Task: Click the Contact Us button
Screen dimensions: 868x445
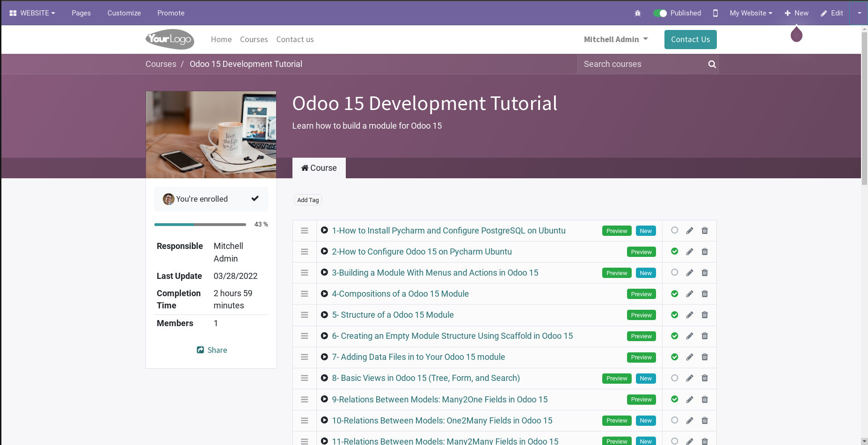Action: click(691, 39)
